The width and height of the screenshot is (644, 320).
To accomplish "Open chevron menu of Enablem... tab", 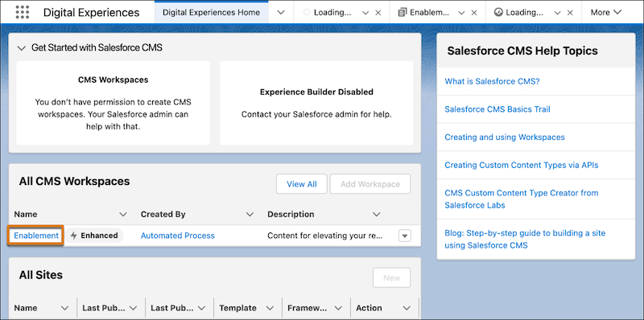I will pos(461,13).
